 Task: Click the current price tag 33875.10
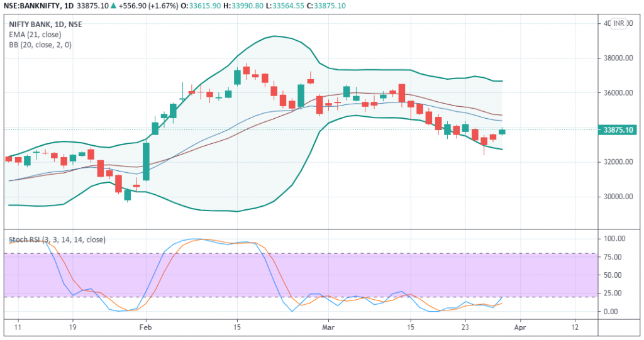[619, 130]
